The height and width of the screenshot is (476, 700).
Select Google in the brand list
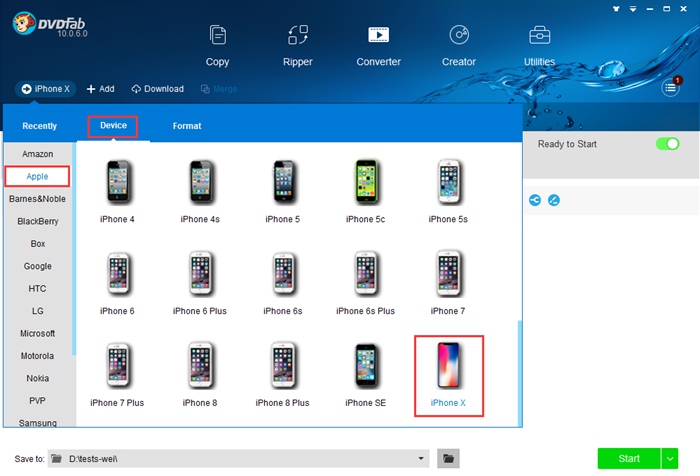tap(38, 266)
